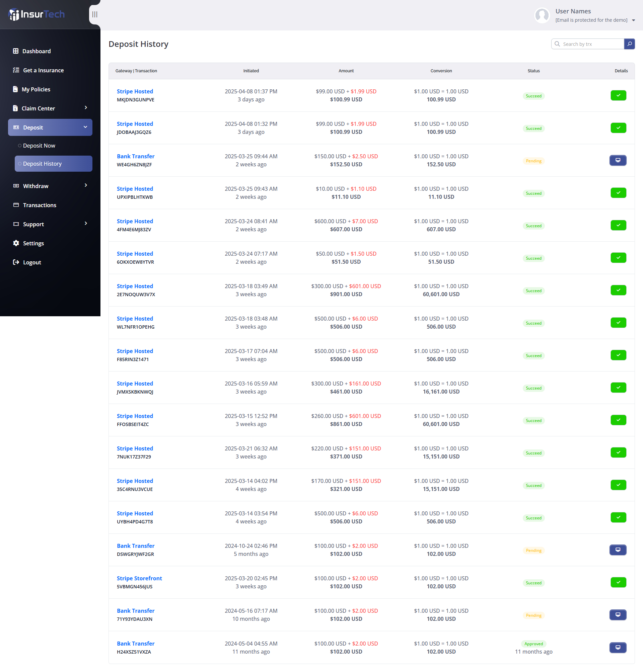Open the user account dropdown arrow
Screen dimensions: 643x672
[633, 20]
